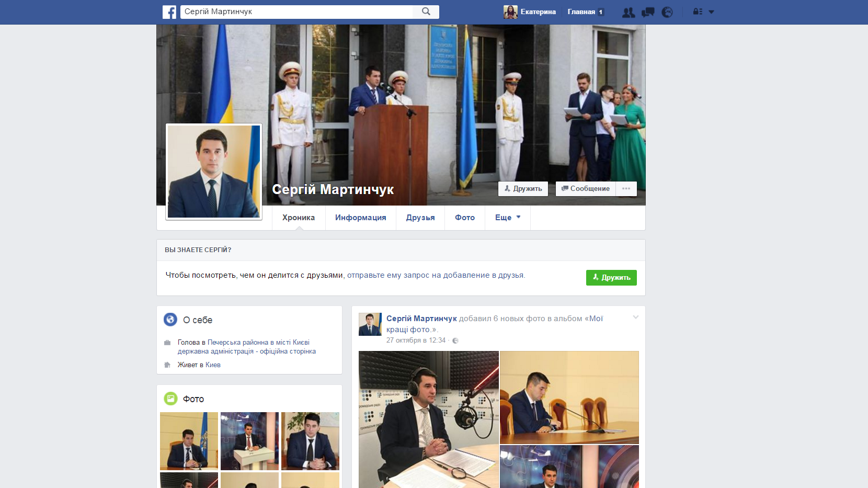Click the Главная notification count badge
The width and height of the screenshot is (868, 488).
pyautogui.click(x=601, y=12)
